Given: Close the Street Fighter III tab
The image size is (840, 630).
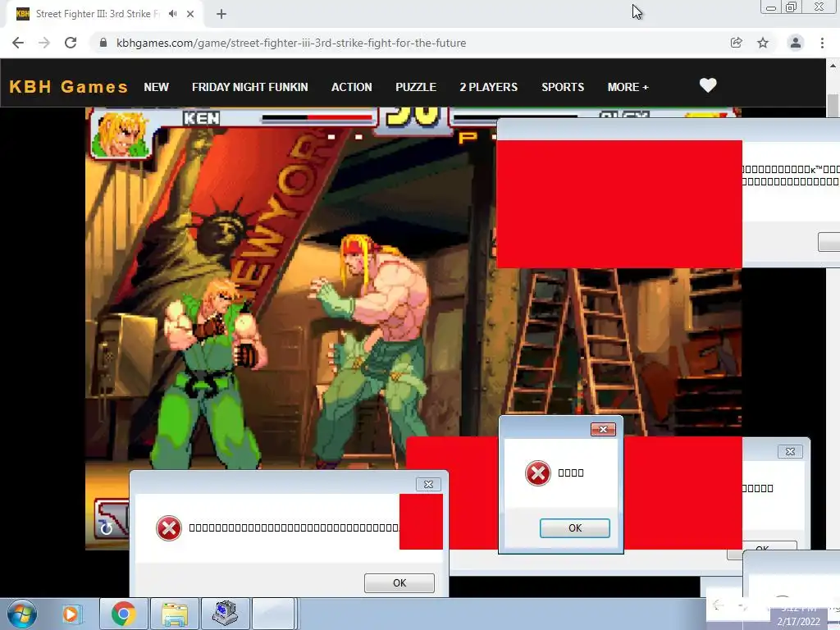Looking at the screenshot, I should (190, 14).
